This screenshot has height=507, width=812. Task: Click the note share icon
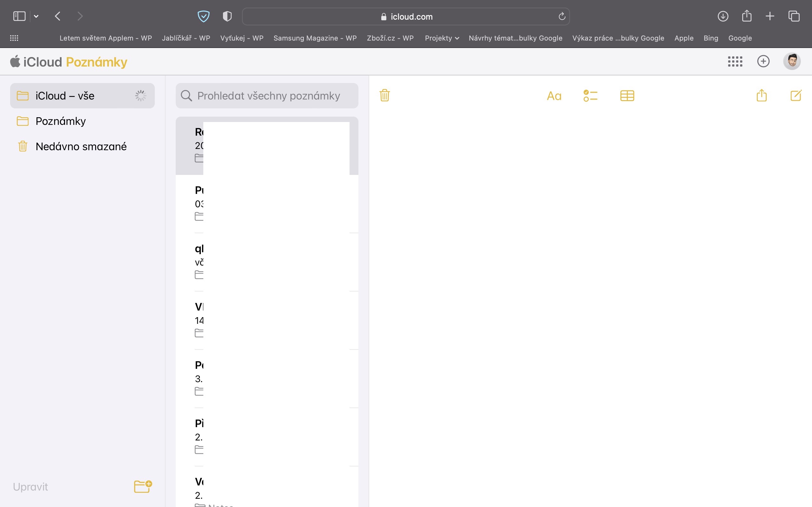pyautogui.click(x=761, y=96)
